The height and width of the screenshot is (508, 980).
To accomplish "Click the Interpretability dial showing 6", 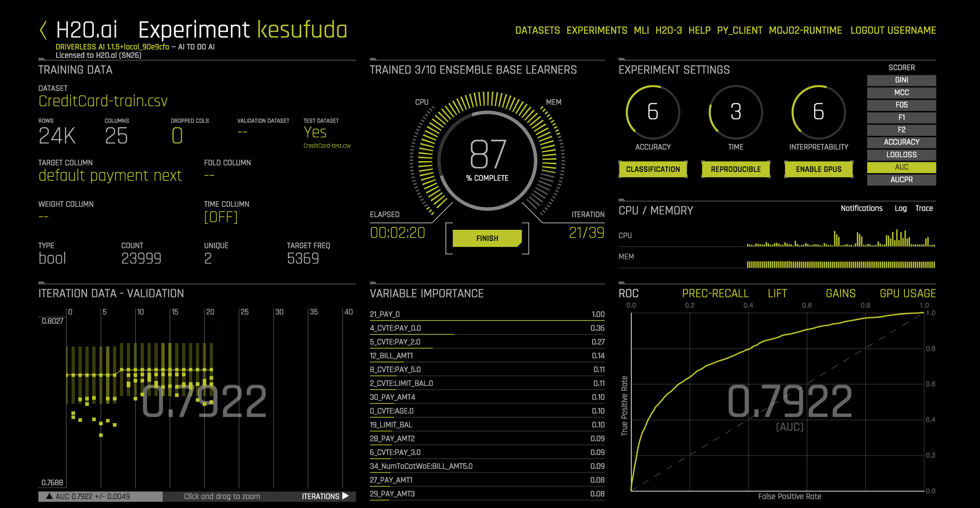I will tap(818, 112).
